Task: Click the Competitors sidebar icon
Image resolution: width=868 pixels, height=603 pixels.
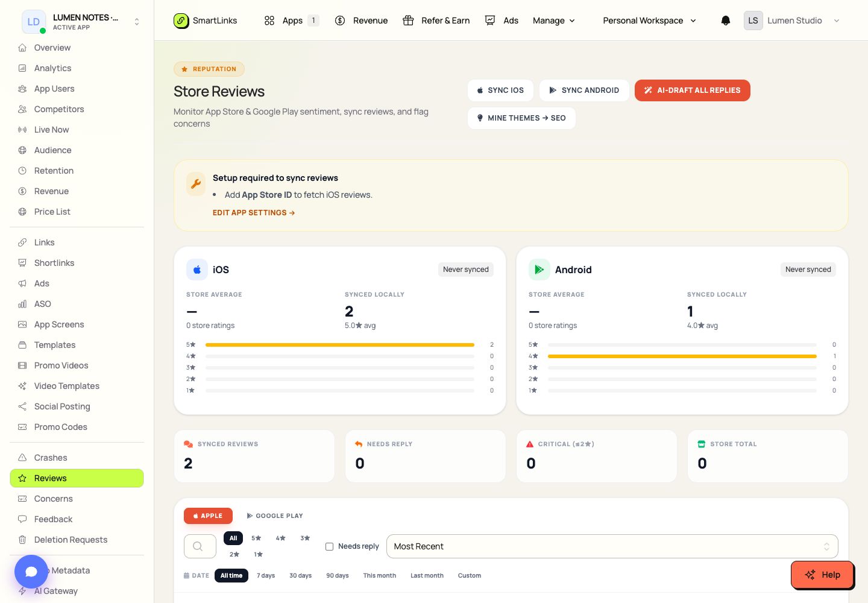Action: point(22,109)
